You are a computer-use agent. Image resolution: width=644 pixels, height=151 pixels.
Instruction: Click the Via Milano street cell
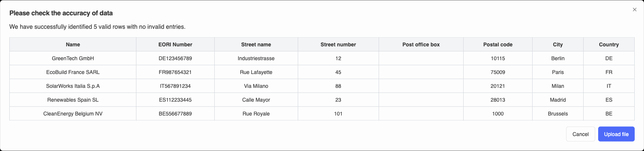coord(256,86)
